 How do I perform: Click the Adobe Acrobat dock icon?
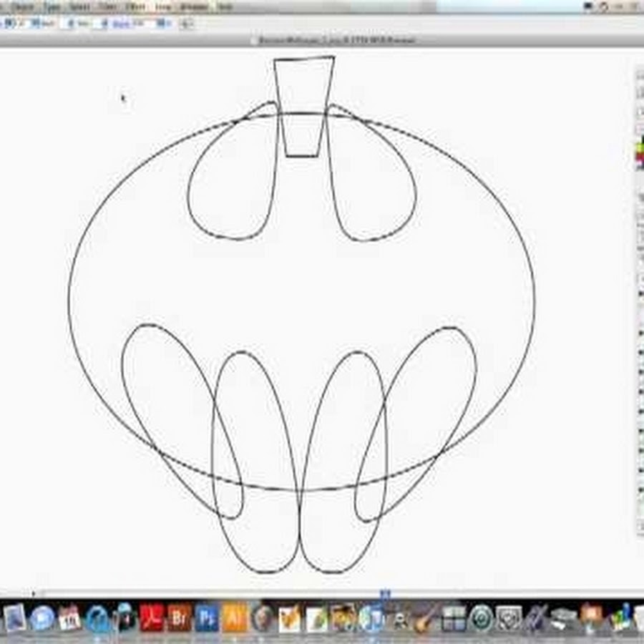click(152, 618)
